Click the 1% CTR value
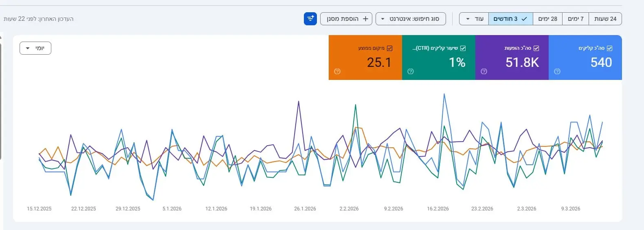The image size is (644, 230). tap(457, 62)
